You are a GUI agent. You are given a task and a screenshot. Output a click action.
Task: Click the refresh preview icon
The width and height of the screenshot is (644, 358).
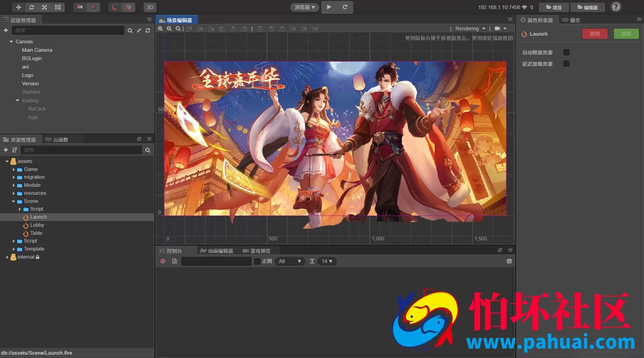coord(345,7)
